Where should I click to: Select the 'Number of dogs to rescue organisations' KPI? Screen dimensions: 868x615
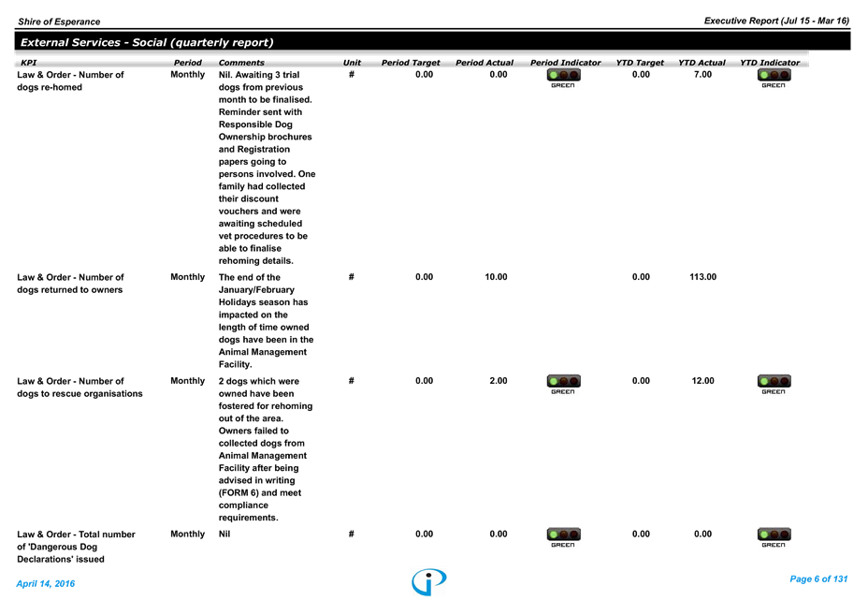click(80, 388)
